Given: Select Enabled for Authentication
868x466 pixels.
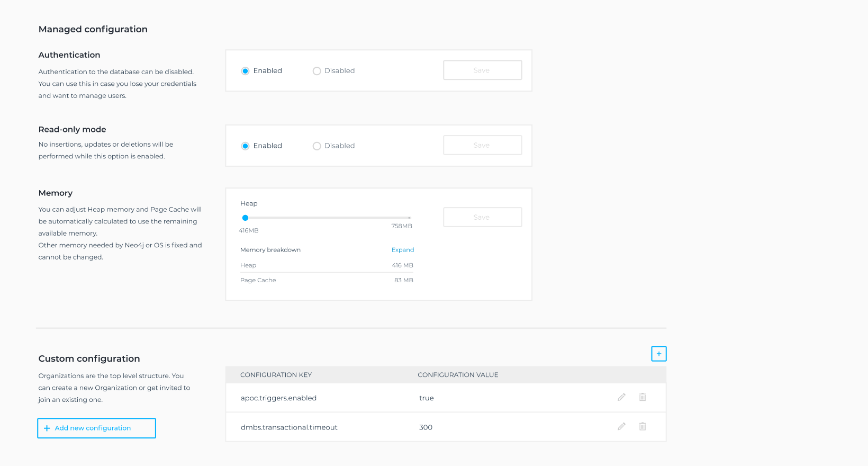Looking at the screenshot, I should 246,71.
